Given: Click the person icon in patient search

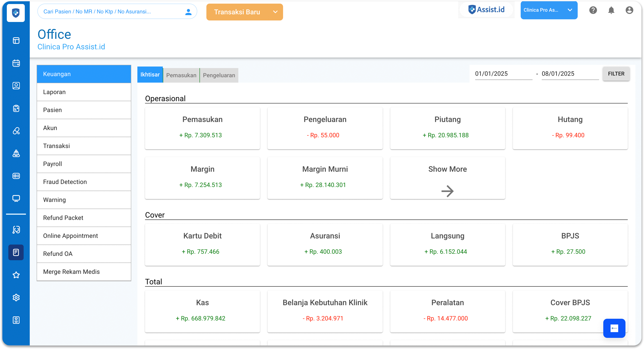Looking at the screenshot, I should tap(188, 12).
